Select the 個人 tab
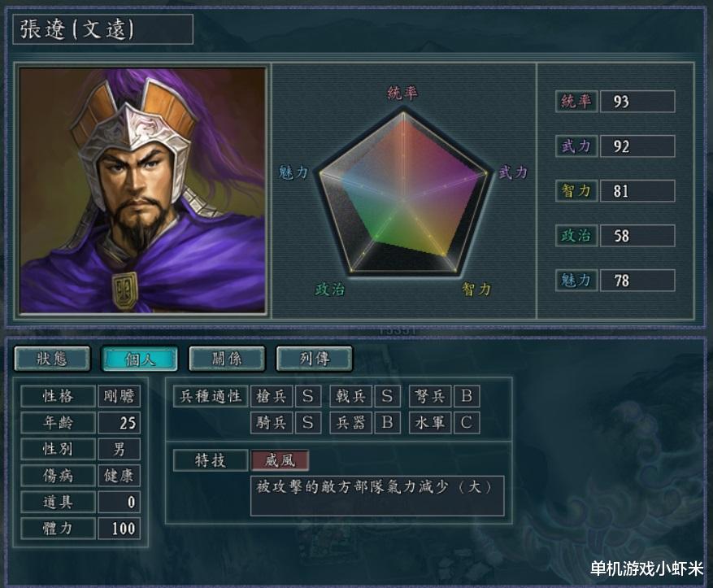713x588 pixels. coord(140,359)
